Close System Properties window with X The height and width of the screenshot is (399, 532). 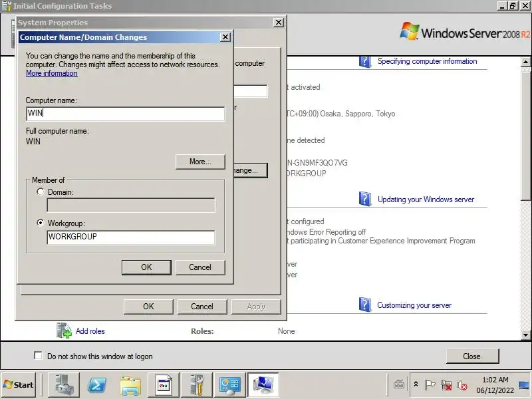(x=278, y=23)
